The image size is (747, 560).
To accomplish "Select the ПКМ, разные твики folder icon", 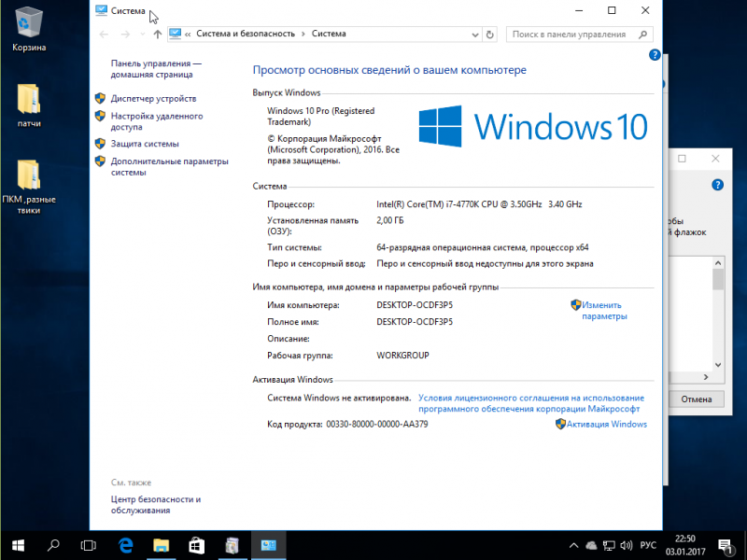I will pyautogui.click(x=29, y=187).
